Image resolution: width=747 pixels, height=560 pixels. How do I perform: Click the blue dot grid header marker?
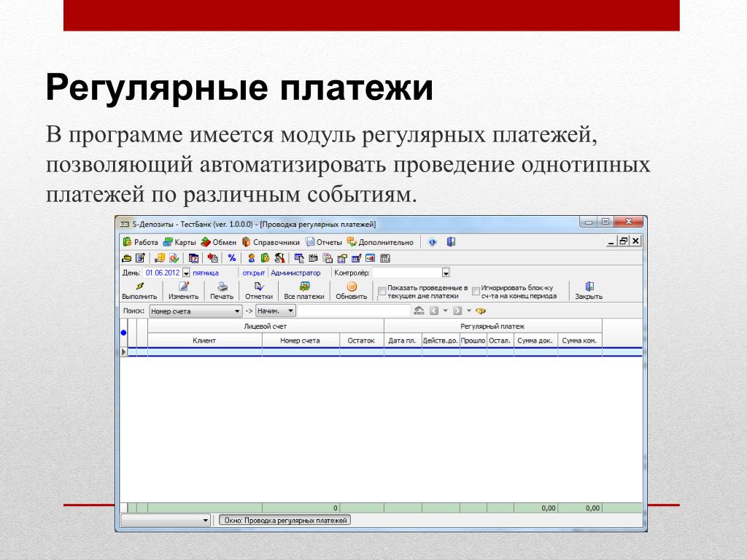click(x=123, y=332)
